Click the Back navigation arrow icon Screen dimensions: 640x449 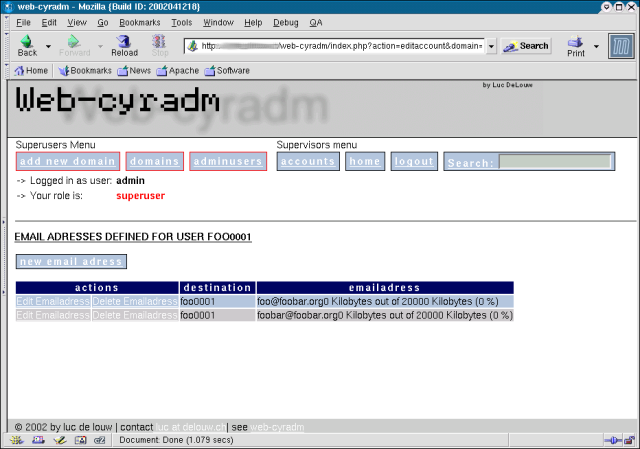tap(26, 42)
